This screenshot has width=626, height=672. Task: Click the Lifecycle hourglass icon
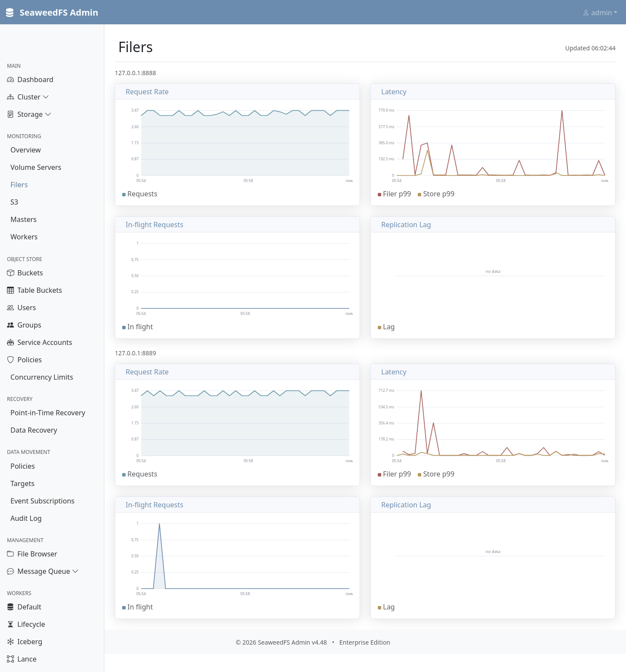[x=10, y=625]
